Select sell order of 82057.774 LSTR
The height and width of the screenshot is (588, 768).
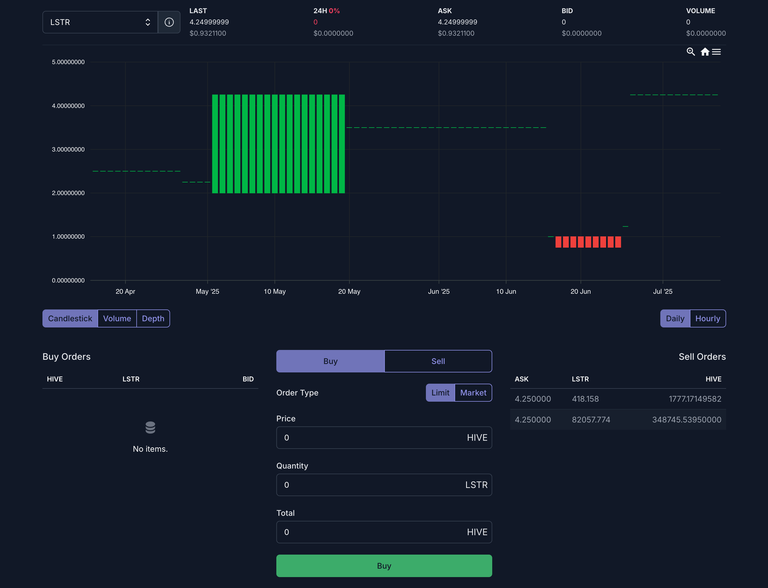tap(618, 419)
